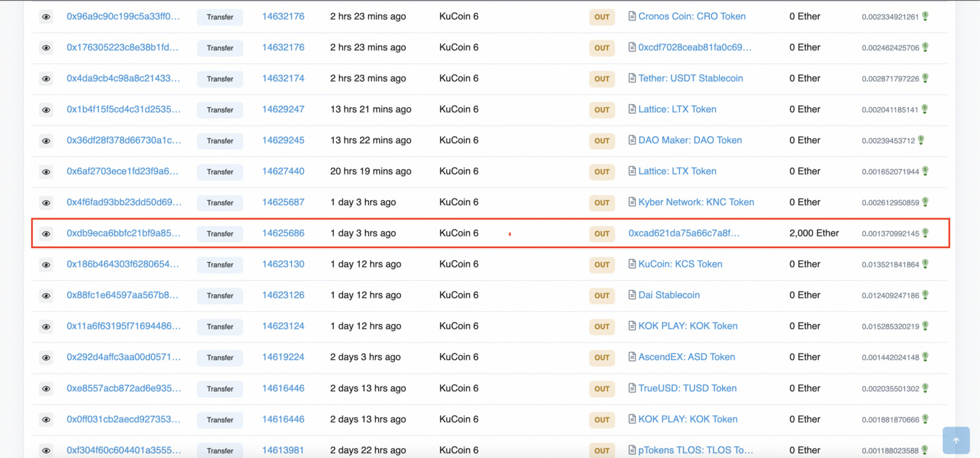The image size is (980, 458).
Task: Preview 0x0ff031cb2aecd927353 with eye icon
Action: coord(46,420)
